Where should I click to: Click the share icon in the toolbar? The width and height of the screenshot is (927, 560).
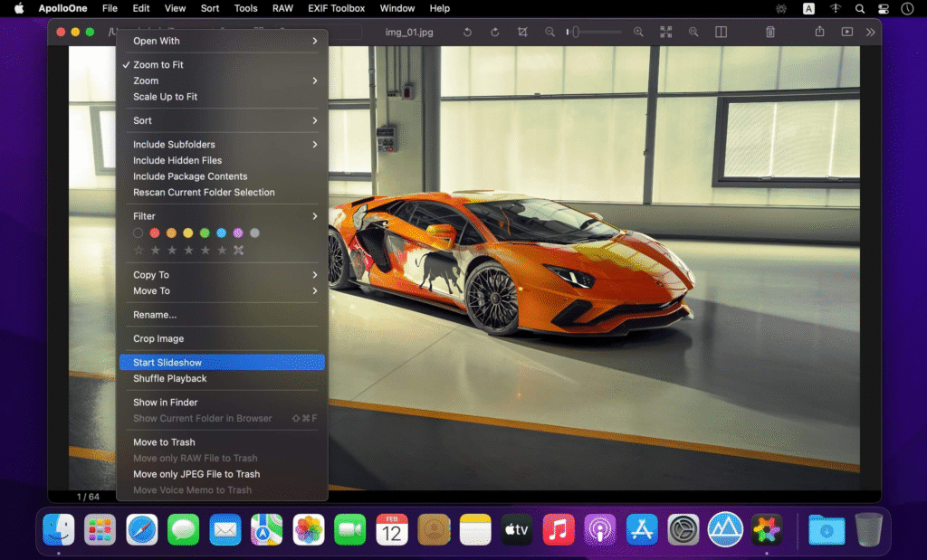[x=819, y=32]
